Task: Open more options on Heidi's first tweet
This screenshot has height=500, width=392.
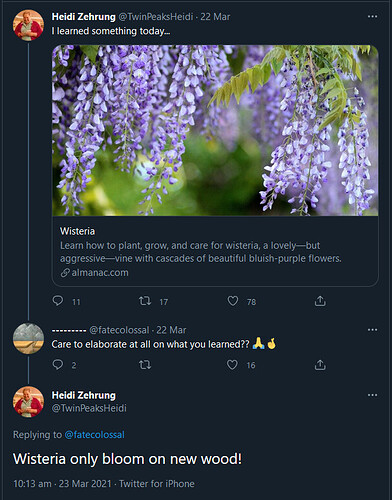Action: 372,16
